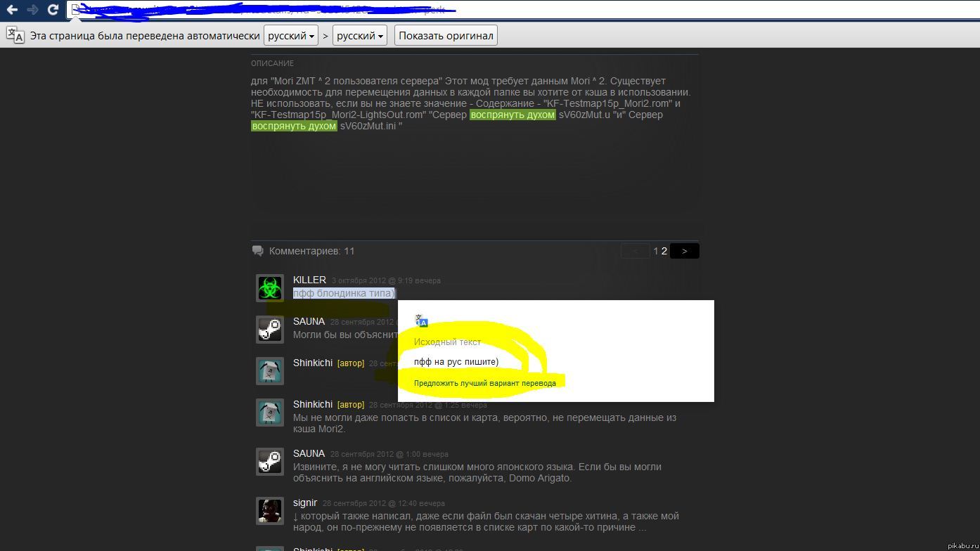Go to the next comments page arrow
The image size is (980, 551).
click(x=685, y=251)
